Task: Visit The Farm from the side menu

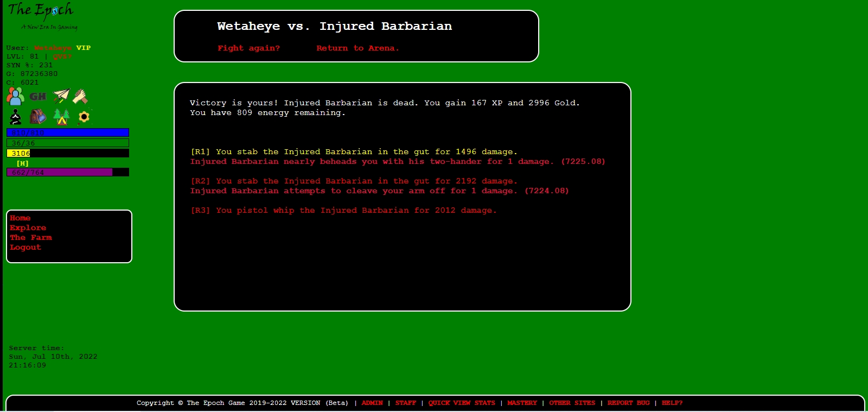Action: 31,238
